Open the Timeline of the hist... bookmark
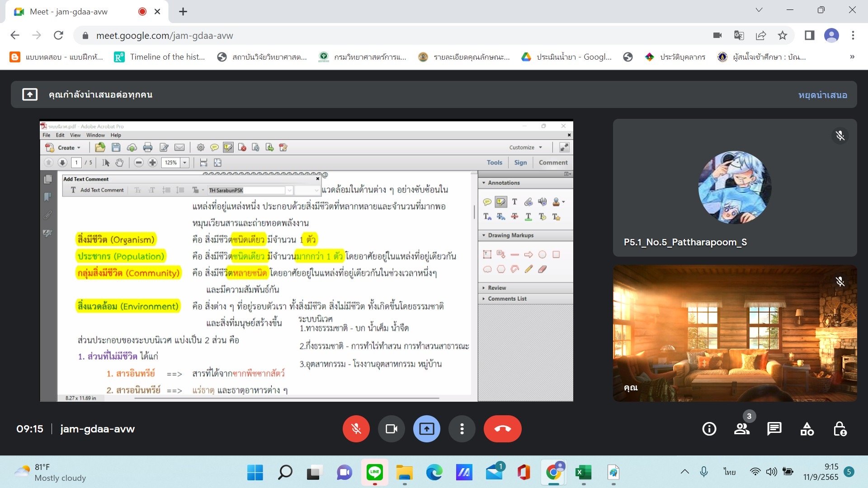 pyautogui.click(x=160, y=57)
